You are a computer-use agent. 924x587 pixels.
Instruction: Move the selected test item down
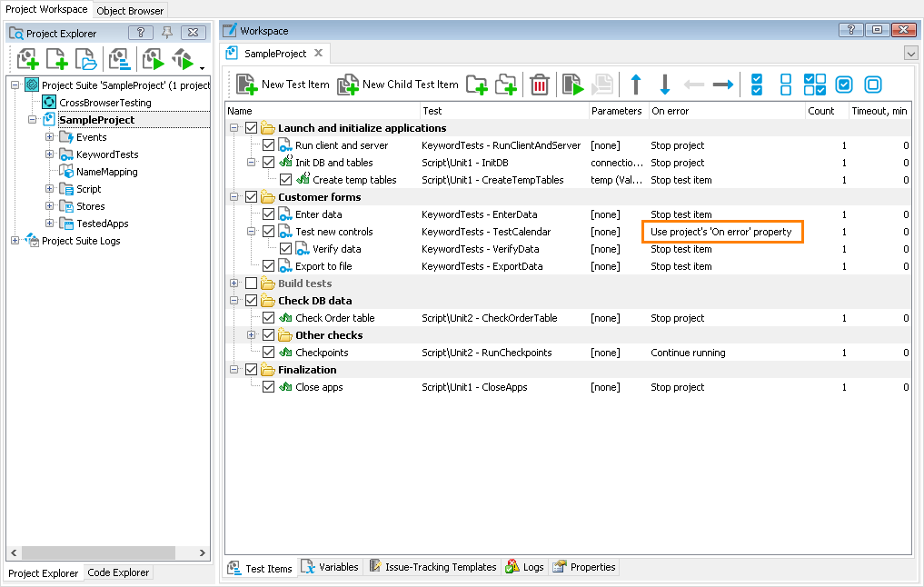[664, 84]
